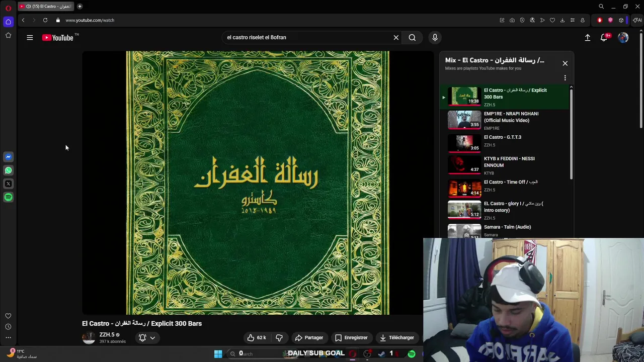Save the video with Enregistrer
This screenshot has height=362, width=644.
point(351,338)
